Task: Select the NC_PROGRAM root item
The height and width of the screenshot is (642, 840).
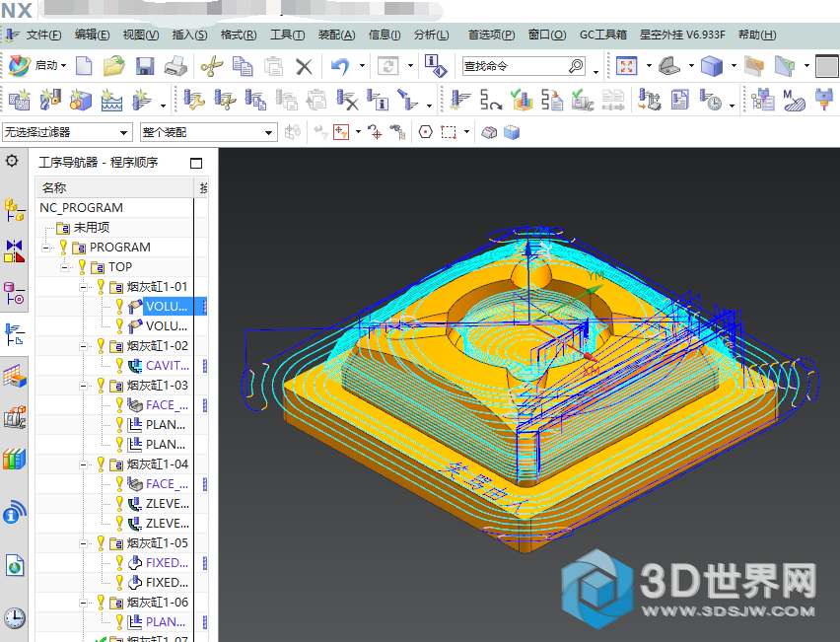Action: pos(81,207)
